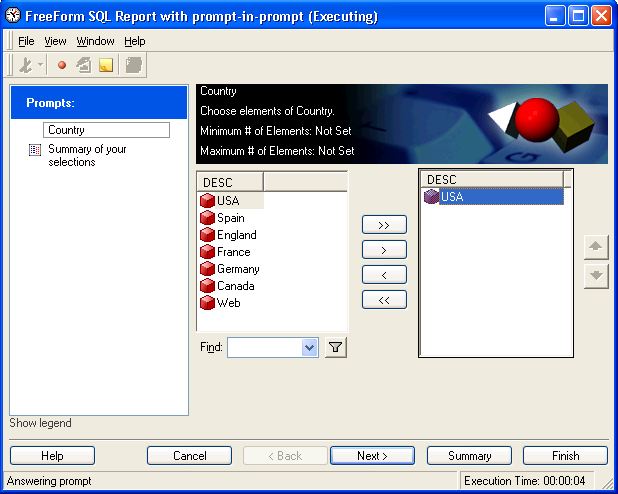
Task: Click the Summary of your selections icon
Action: pyautogui.click(x=35, y=150)
